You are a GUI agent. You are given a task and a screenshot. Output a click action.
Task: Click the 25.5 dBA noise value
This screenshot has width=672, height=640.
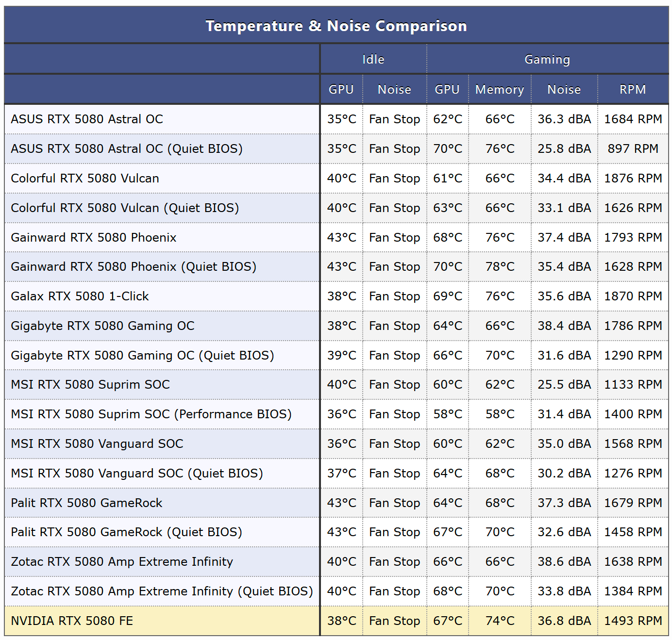pos(564,384)
